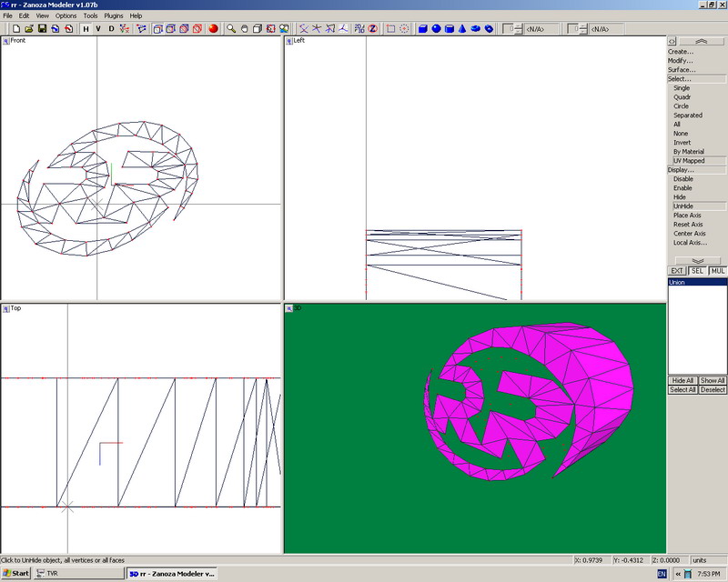
Task: Open the View menu
Action: point(42,15)
